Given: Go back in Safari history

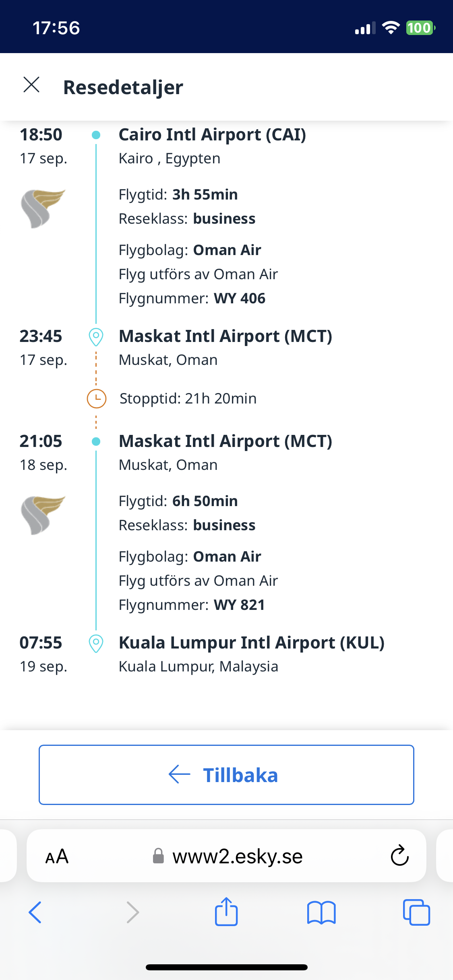Looking at the screenshot, I should pyautogui.click(x=35, y=912).
